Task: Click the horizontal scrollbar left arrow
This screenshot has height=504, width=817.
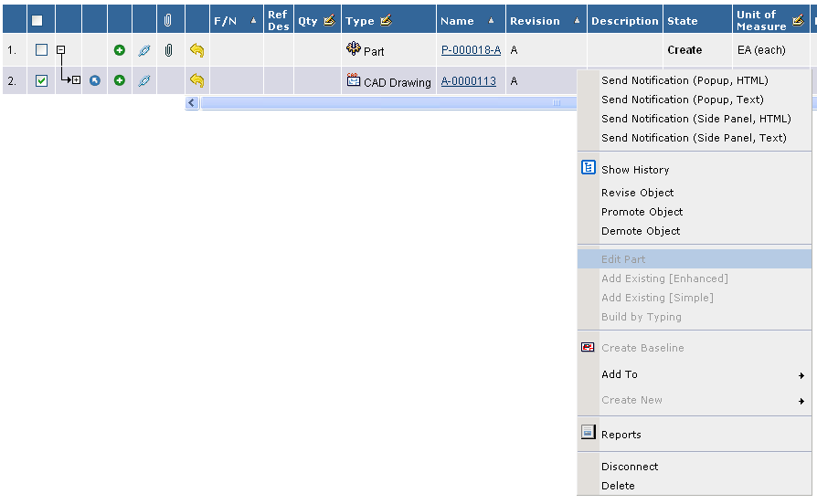Action: click(x=192, y=103)
